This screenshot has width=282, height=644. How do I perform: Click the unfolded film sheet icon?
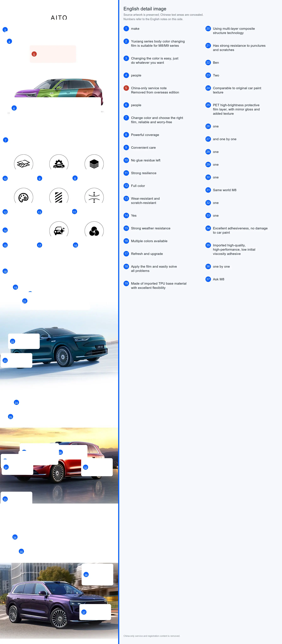[x=23, y=164]
